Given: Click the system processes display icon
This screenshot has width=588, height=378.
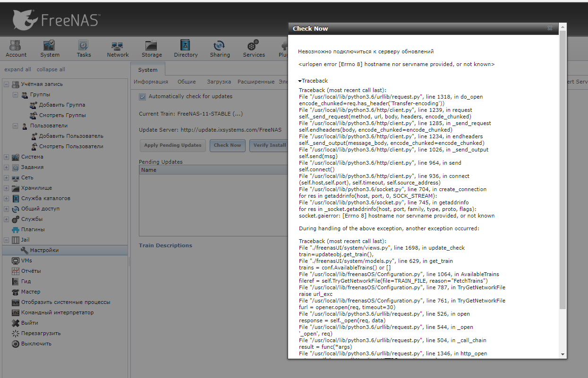Looking at the screenshot, I should coord(16,302).
